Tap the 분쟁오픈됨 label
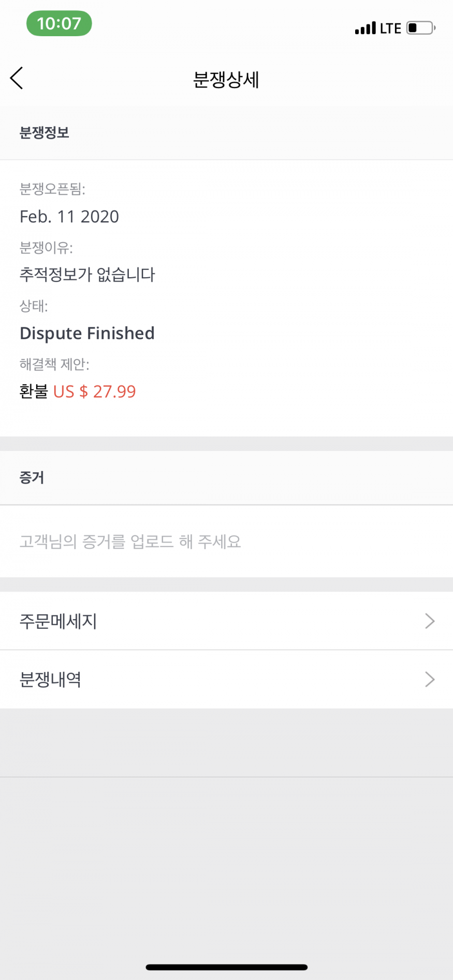This screenshot has width=453, height=980. 52,189
